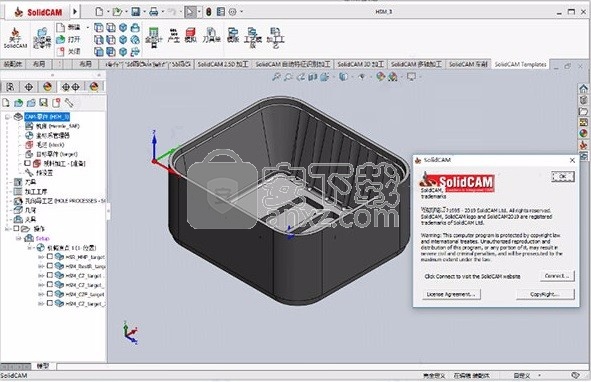
Task: Click OK in the SolidCAM about dialog
Action: (x=563, y=176)
